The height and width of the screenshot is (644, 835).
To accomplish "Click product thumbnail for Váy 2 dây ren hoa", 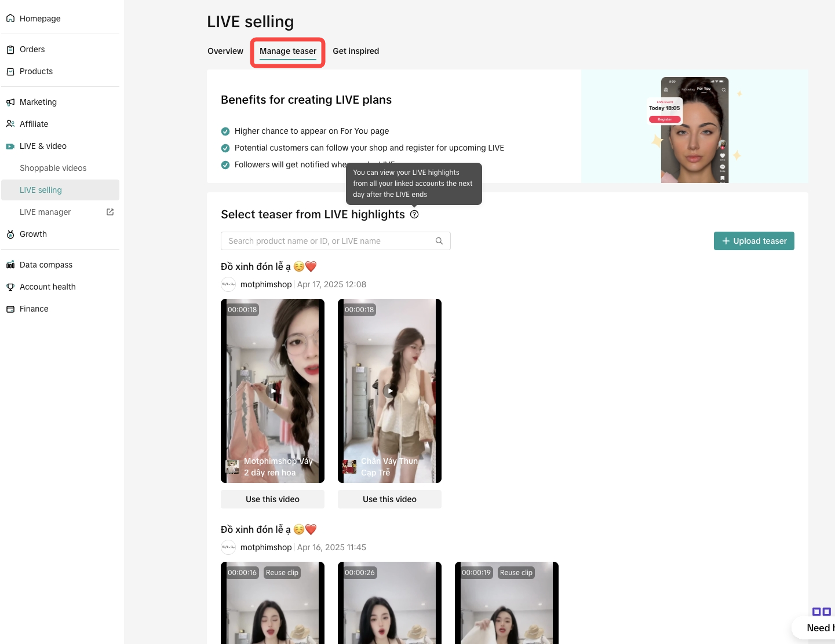I will pos(232,467).
